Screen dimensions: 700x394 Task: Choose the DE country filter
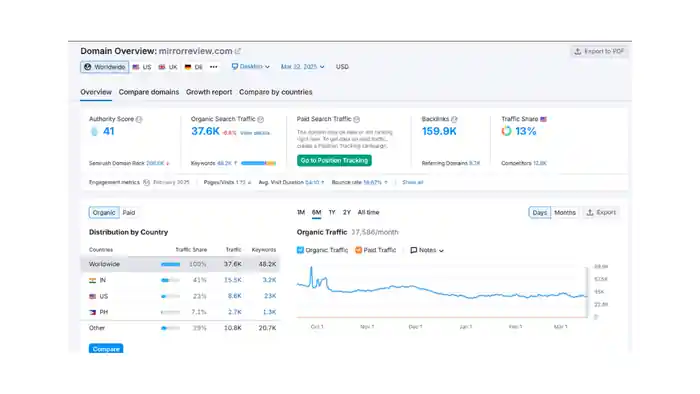[x=194, y=67]
